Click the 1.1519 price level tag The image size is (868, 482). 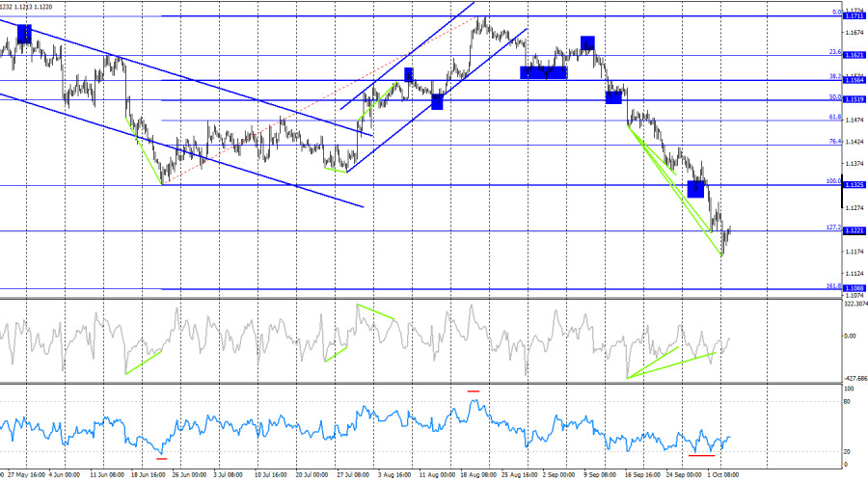click(x=854, y=100)
